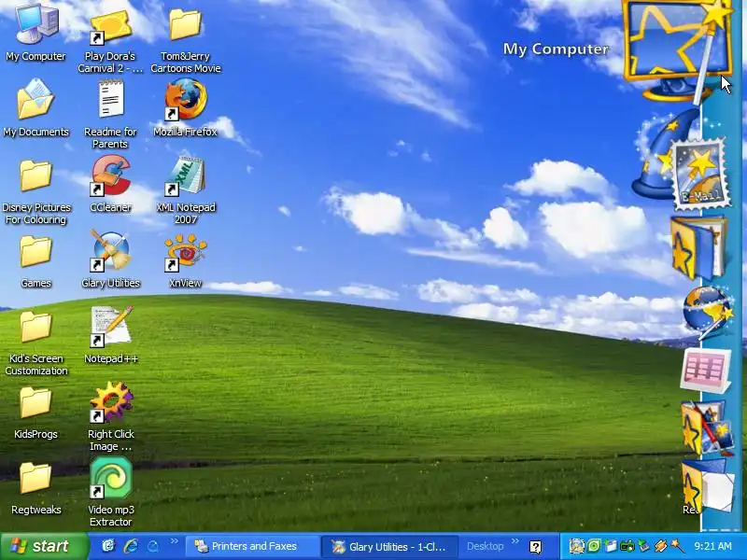Open star folder with paintbrush dock icon
747x560 pixels.
(x=707, y=427)
